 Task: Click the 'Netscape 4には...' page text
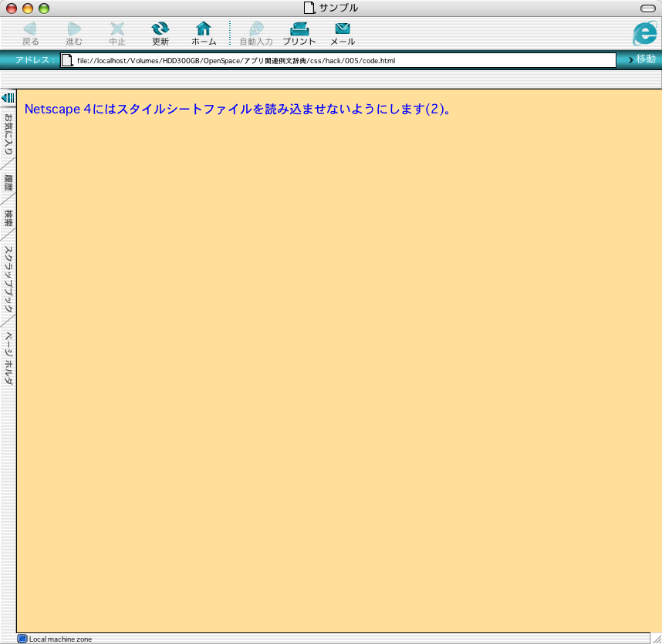pyautogui.click(x=238, y=110)
